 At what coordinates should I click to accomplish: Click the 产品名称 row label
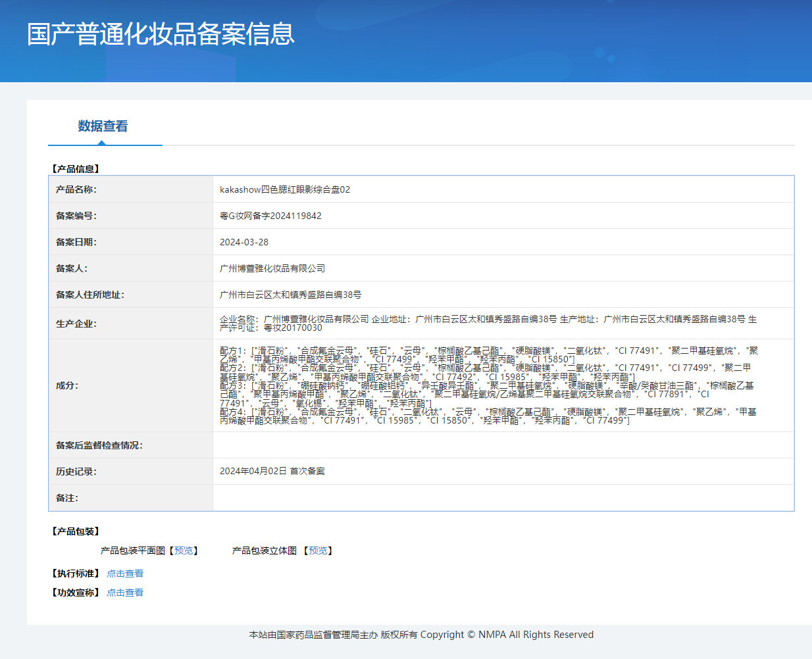tap(76, 189)
